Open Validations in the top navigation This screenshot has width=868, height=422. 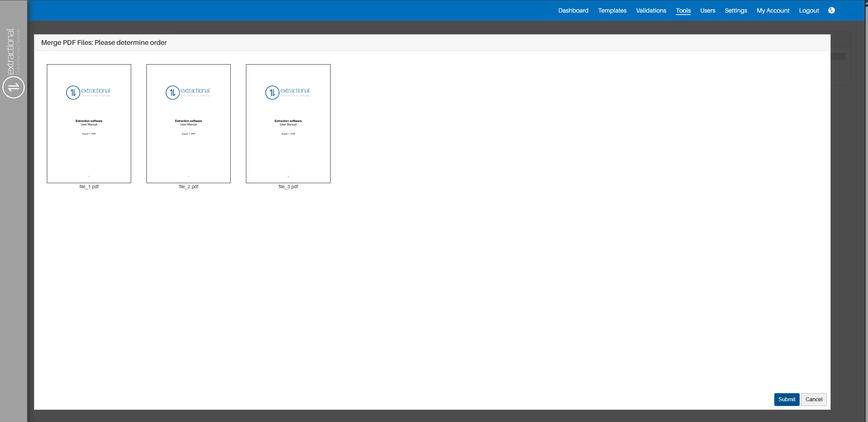tap(651, 11)
